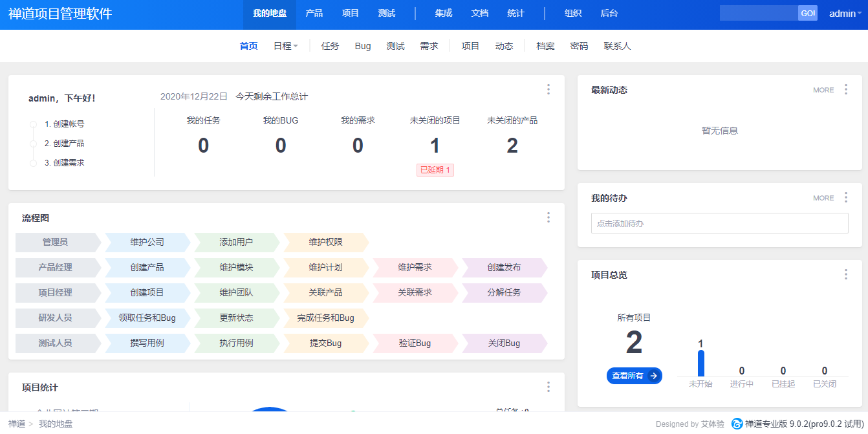Select the 任务 sub-tab
Image resolution: width=868 pixels, height=434 pixels.
[331, 46]
